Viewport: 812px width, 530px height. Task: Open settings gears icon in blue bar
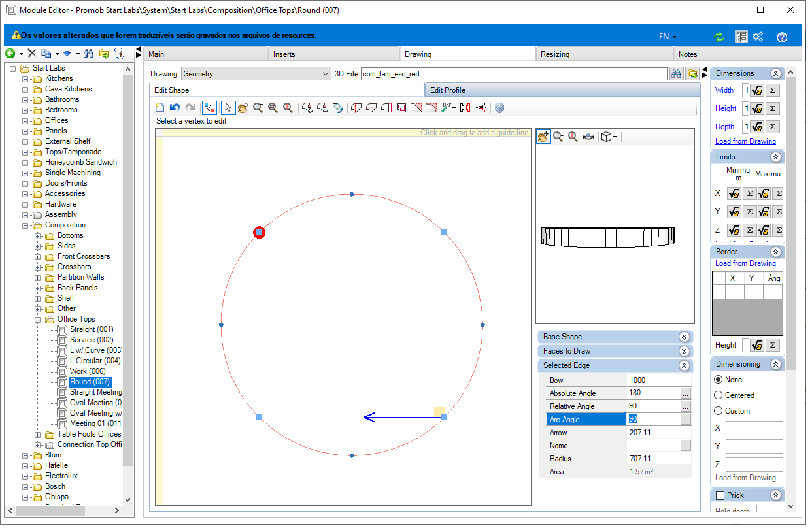pos(758,37)
